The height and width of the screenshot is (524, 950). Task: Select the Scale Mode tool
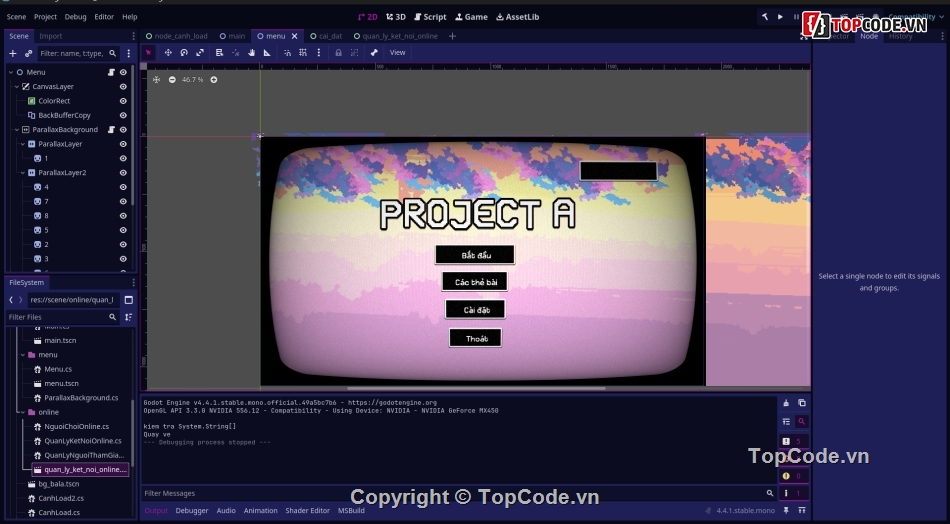[x=200, y=53]
